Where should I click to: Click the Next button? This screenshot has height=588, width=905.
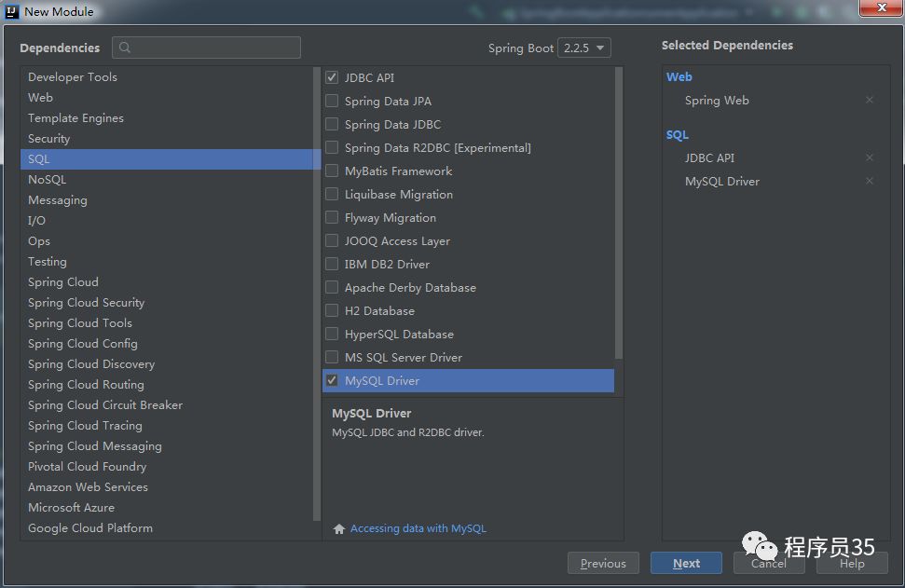click(x=686, y=563)
